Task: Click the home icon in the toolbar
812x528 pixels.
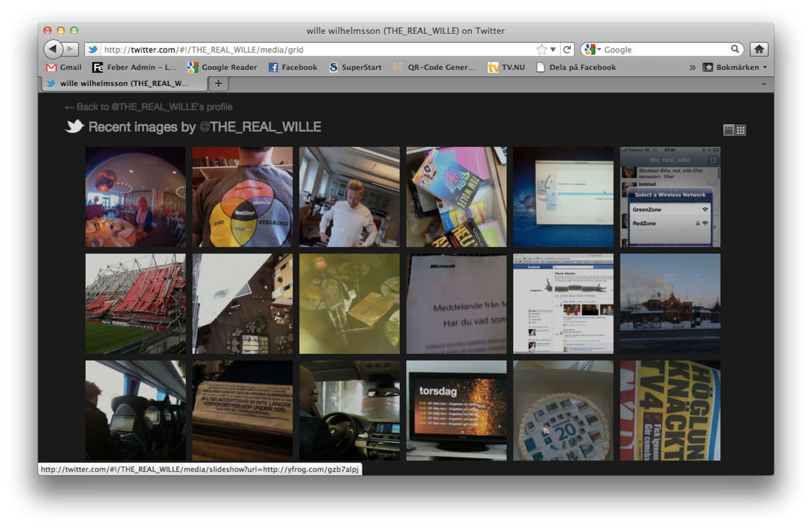Action: coord(759,49)
